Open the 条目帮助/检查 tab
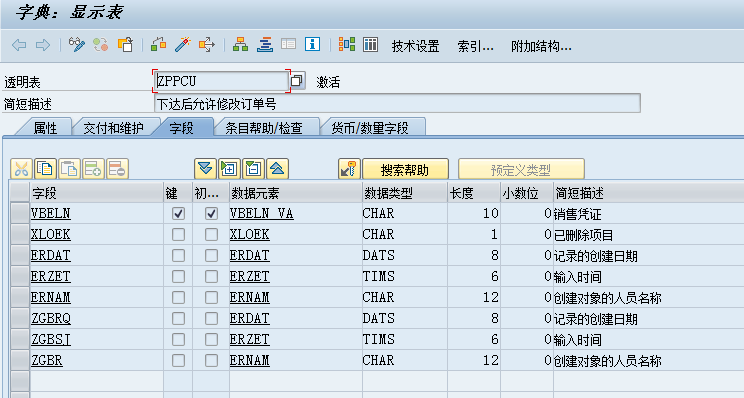 tap(264, 128)
